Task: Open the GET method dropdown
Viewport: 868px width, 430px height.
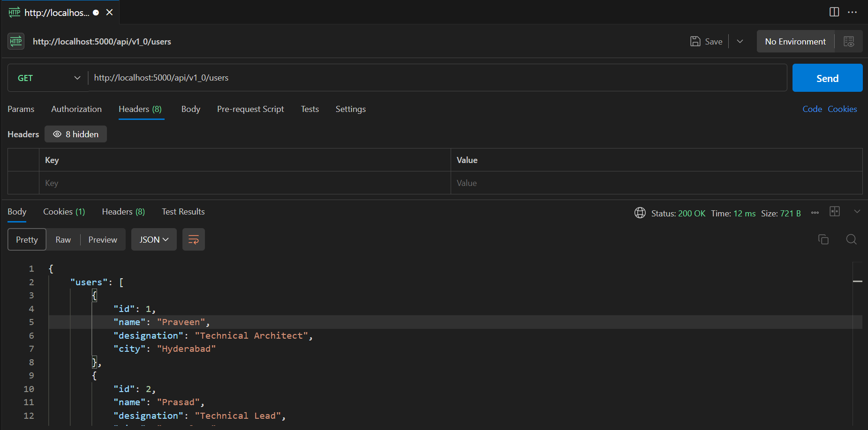Action: 48,78
